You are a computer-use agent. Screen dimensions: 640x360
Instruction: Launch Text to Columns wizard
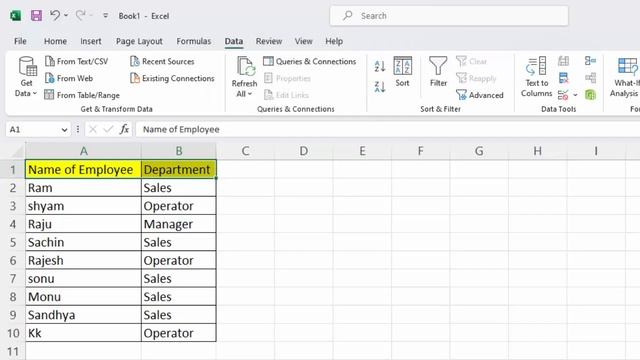536,77
